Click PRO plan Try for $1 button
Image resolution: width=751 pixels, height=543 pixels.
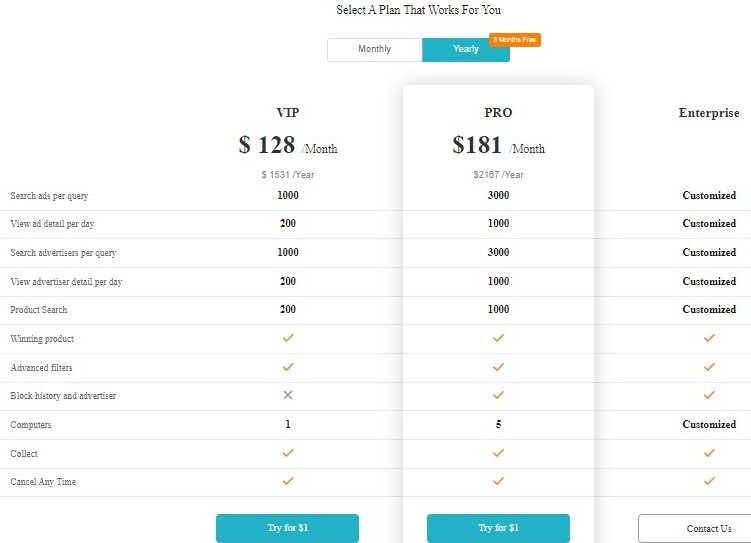(498, 528)
